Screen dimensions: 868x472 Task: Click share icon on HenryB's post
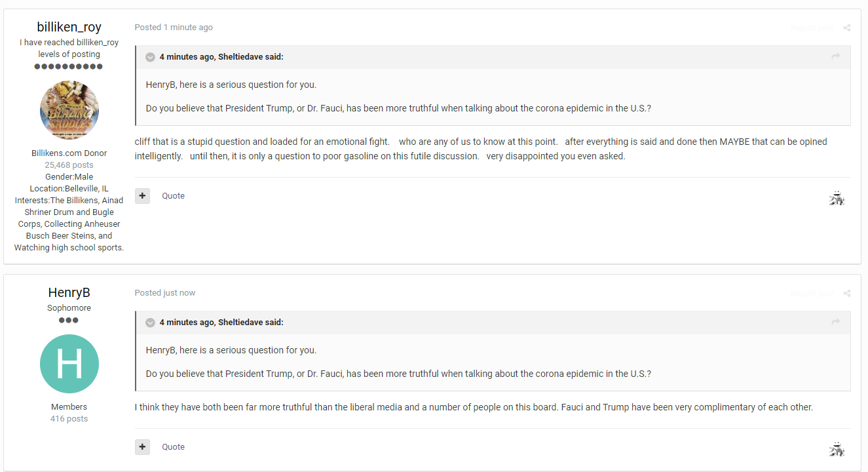pos(847,293)
